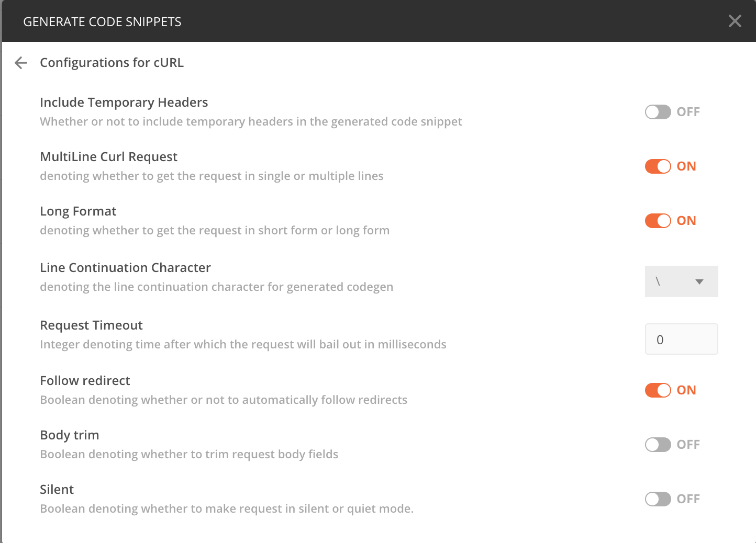The width and height of the screenshot is (756, 543).
Task: Click the Request Timeout label
Action: [x=91, y=325]
